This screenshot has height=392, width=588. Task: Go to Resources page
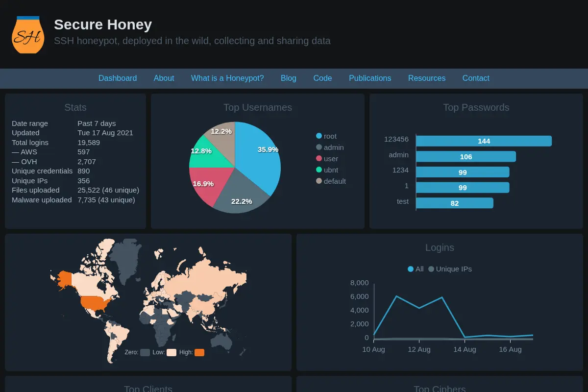pyautogui.click(x=427, y=78)
